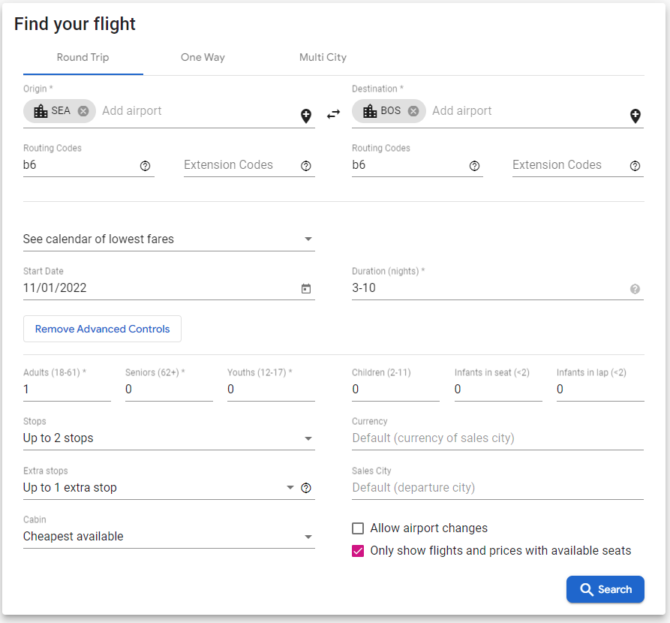
Task: Open the Extra stops help icon
Action: pos(306,488)
